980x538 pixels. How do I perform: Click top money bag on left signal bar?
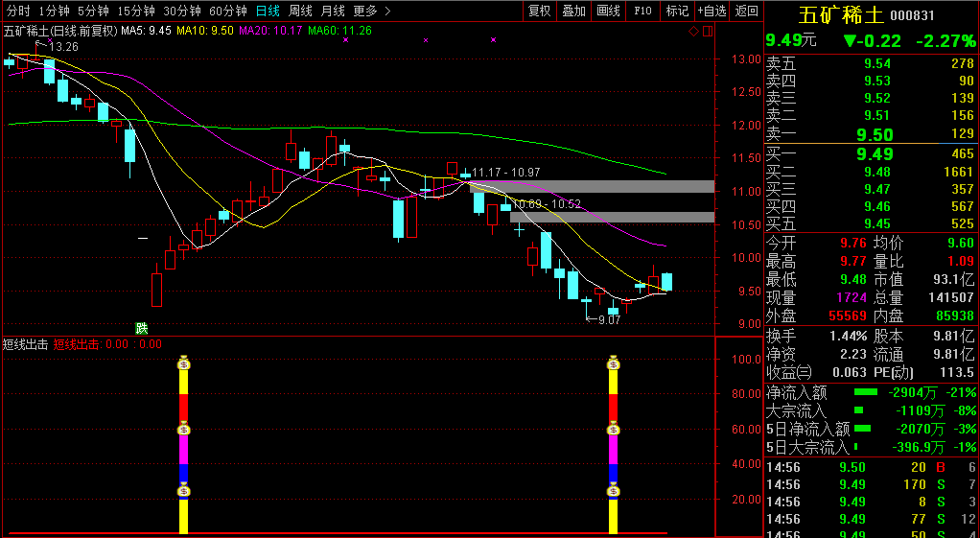coord(184,363)
